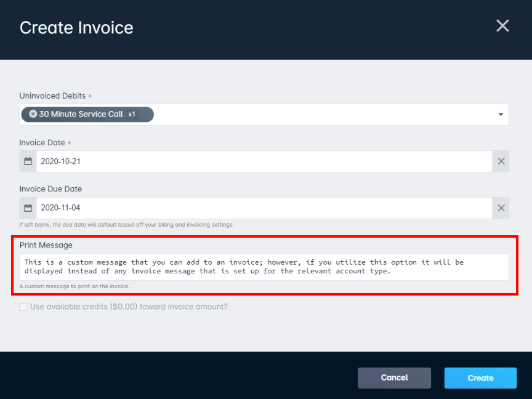Click the Create Invoice heading
532x399 pixels.
coord(76,28)
